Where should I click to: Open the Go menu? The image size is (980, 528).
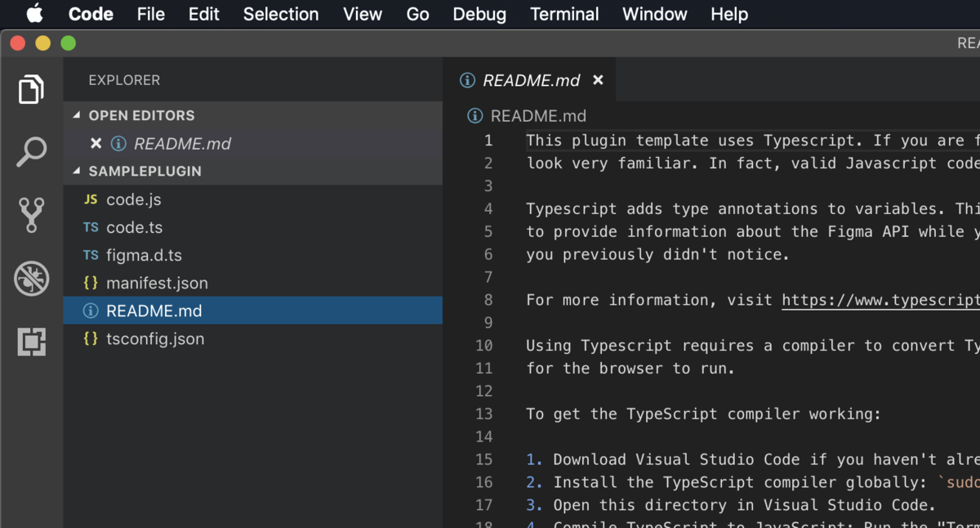[x=418, y=14]
